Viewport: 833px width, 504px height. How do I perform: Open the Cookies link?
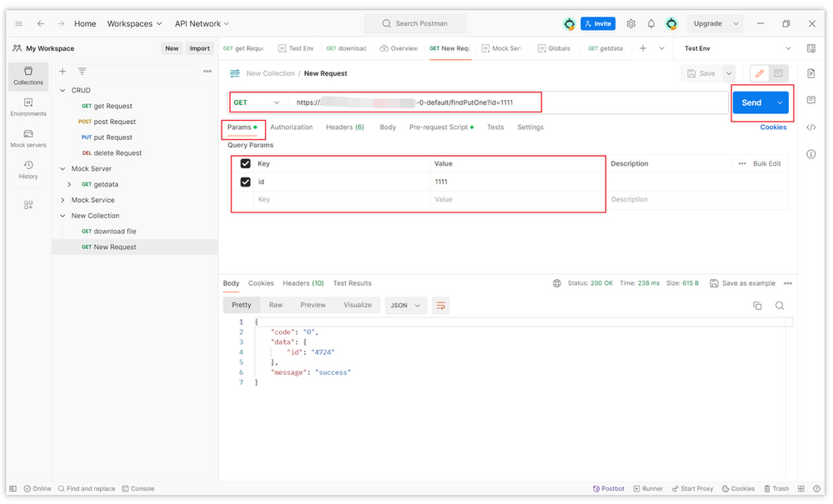773,127
